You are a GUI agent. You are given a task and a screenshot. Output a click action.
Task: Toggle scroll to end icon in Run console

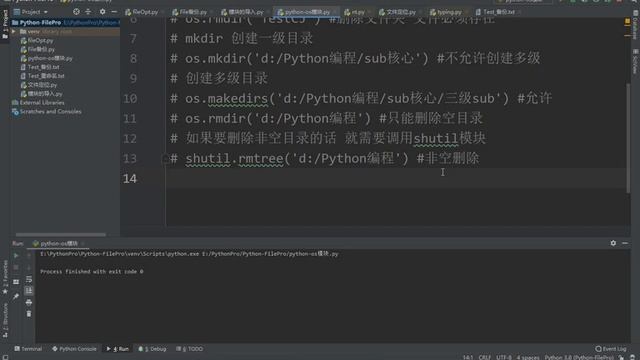pyautogui.click(x=29, y=291)
